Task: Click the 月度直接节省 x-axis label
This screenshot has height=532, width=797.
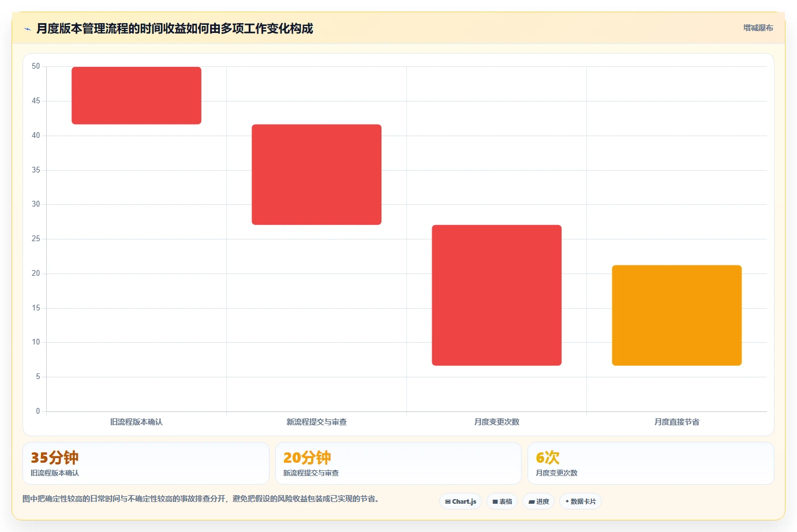Action: [x=676, y=422]
